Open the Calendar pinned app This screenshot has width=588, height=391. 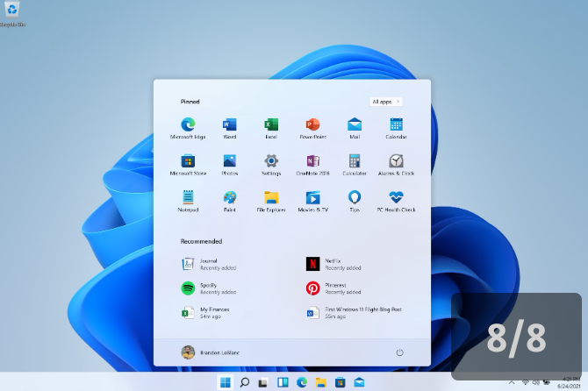396,125
